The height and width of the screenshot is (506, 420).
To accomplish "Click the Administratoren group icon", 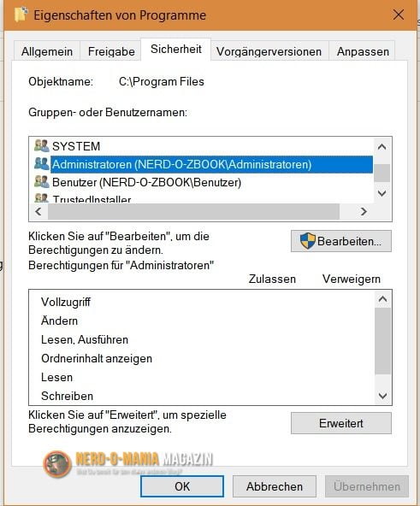I will click(42, 164).
